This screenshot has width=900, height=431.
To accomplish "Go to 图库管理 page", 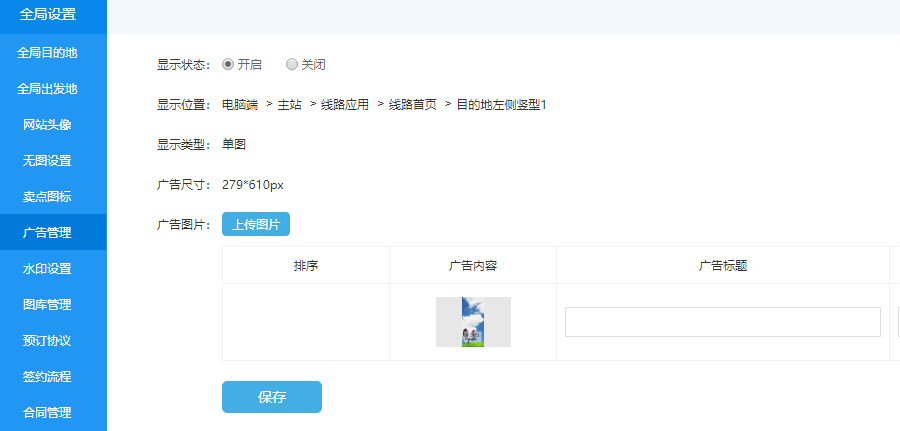I will [x=47, y=305].
